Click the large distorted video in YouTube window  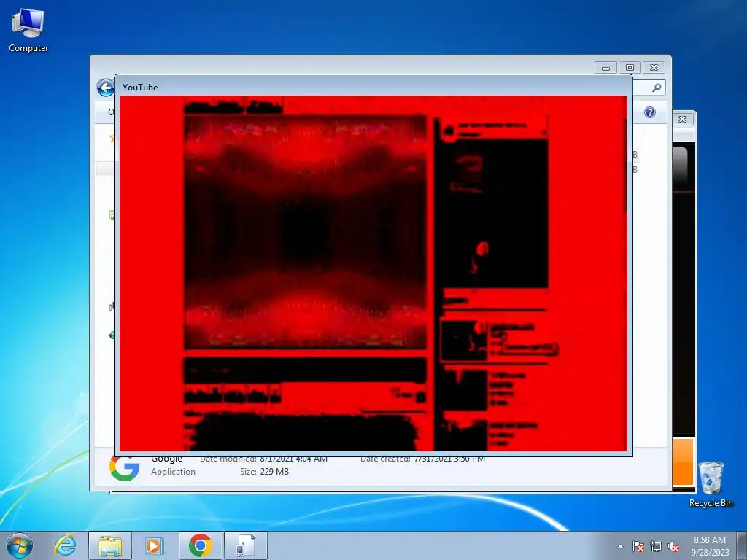click(x=305, y=233)
